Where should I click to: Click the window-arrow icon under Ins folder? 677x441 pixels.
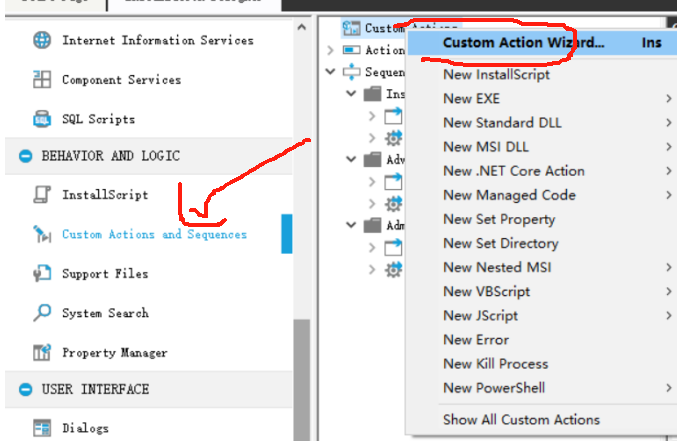point(393,116)
